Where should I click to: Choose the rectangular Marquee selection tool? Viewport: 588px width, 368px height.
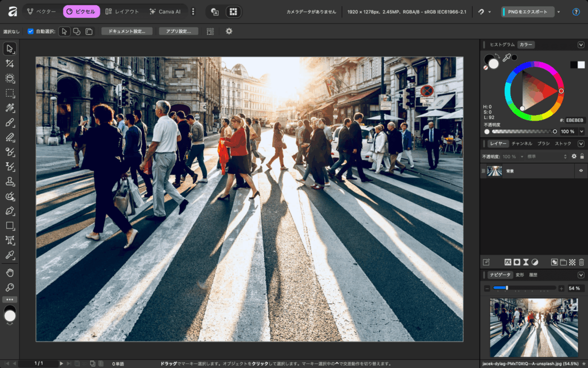pyautogui.click(x=10, y=93)
